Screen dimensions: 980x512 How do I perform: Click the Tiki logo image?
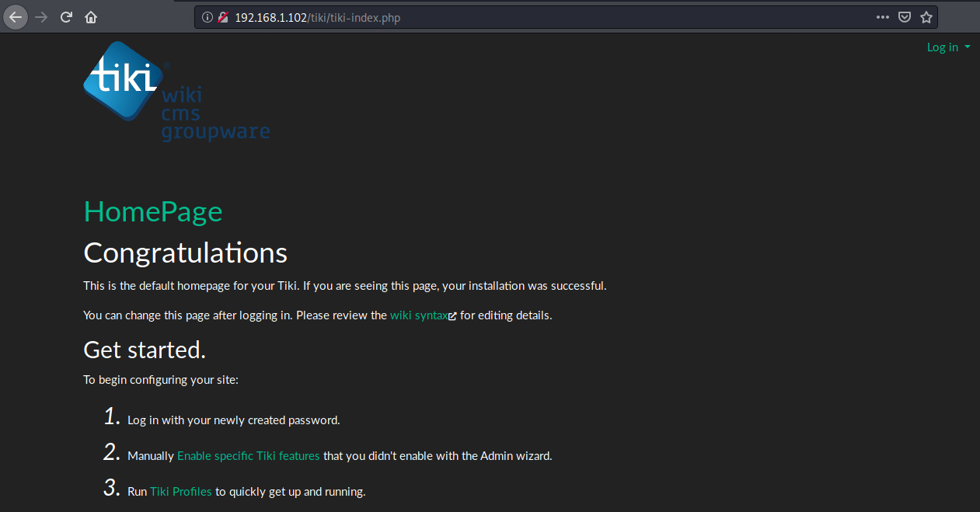(x=176, y=92)
